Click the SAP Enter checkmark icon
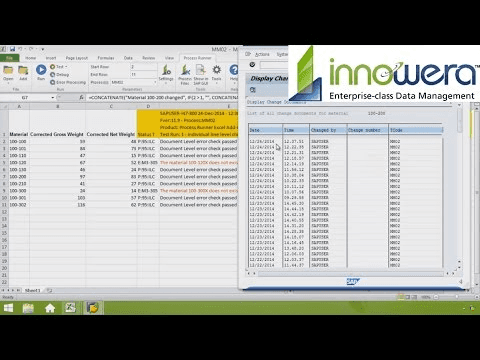Screen dimensions: 480x360 252,64
